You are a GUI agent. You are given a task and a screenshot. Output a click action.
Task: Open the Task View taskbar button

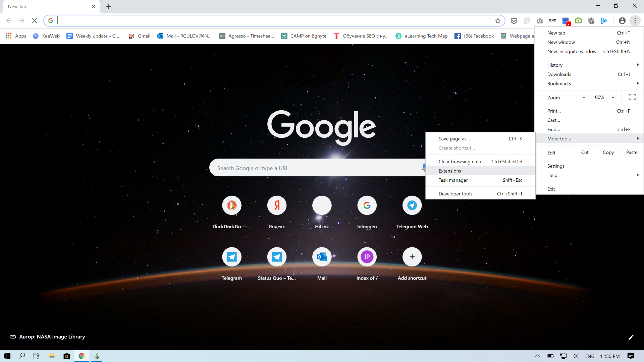36,356
